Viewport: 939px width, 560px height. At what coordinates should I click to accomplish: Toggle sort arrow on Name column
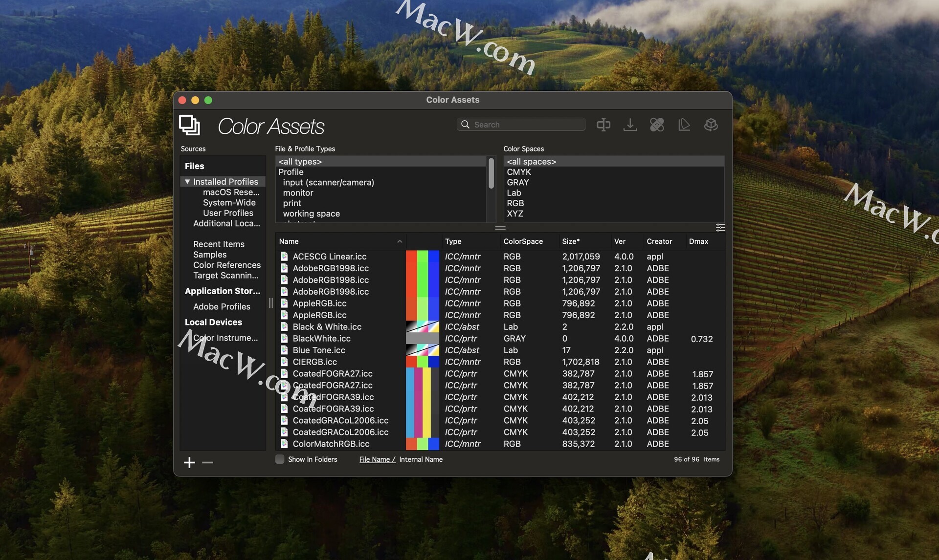pyautogui.click(x=400, y=241)
